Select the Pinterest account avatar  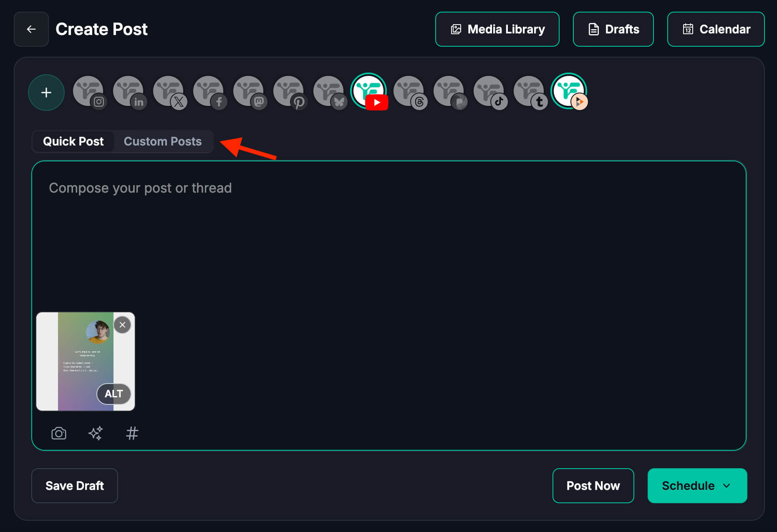[289, 92]
